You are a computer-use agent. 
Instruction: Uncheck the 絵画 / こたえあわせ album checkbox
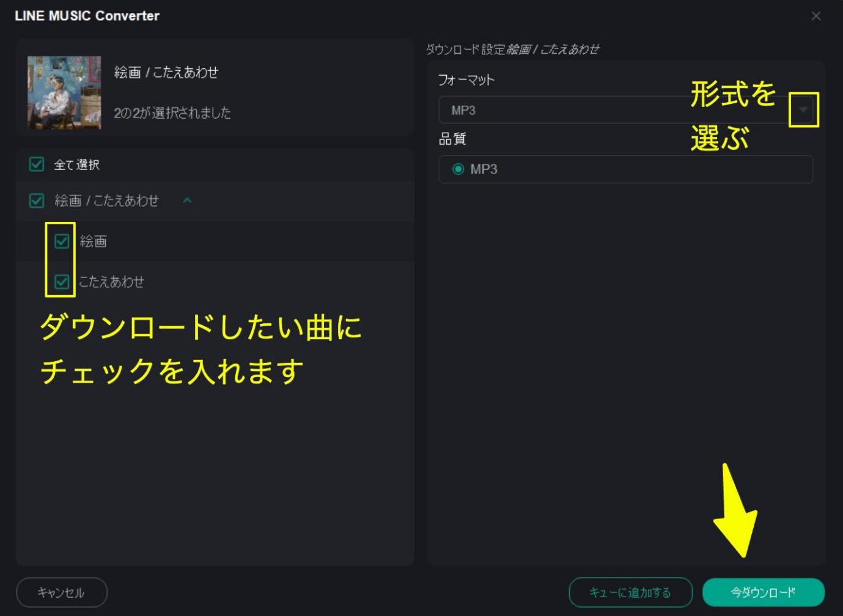coord(37,200)
